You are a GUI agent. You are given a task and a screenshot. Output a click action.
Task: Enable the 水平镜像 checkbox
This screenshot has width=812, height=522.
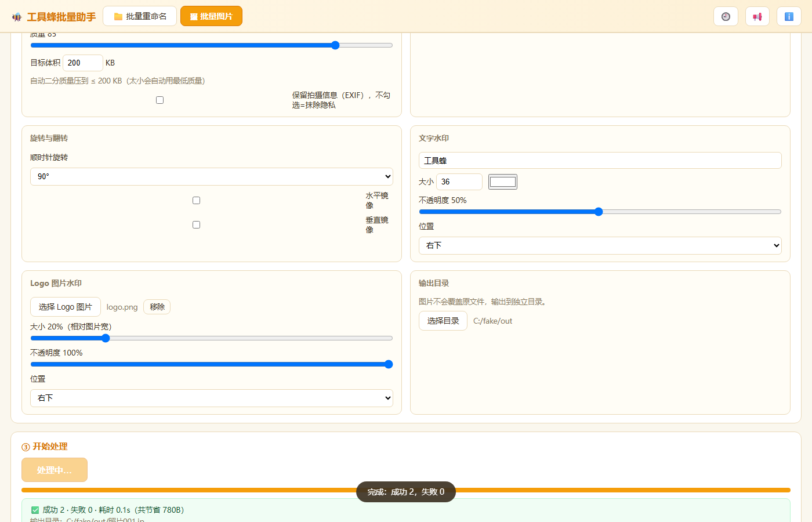tap(196, 200)
